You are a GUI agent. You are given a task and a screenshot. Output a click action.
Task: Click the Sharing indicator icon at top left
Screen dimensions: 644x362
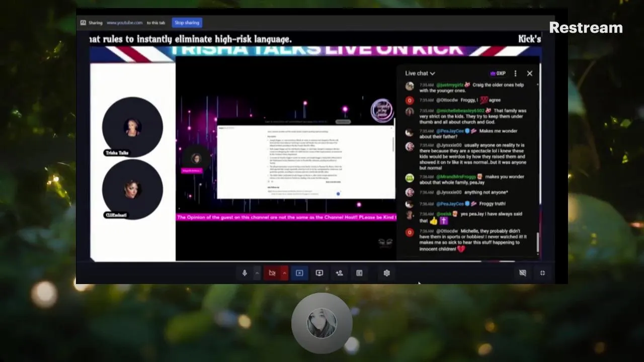(83, 23)
